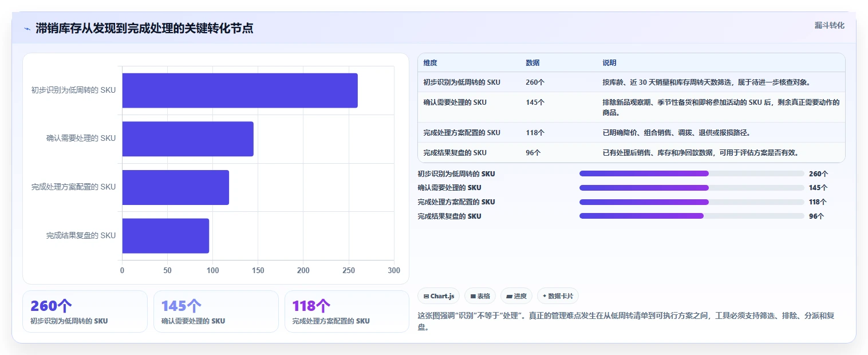The width and height of the screenshot is (868, 355).
Task: Select the 进度 tag chip
Action: (516, 296)
